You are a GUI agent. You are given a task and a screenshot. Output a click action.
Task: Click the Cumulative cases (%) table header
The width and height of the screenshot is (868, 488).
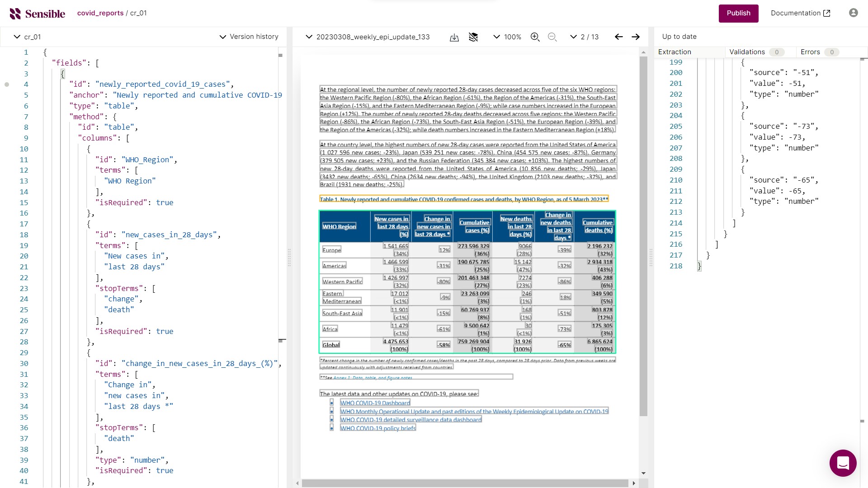click(474, 226)
